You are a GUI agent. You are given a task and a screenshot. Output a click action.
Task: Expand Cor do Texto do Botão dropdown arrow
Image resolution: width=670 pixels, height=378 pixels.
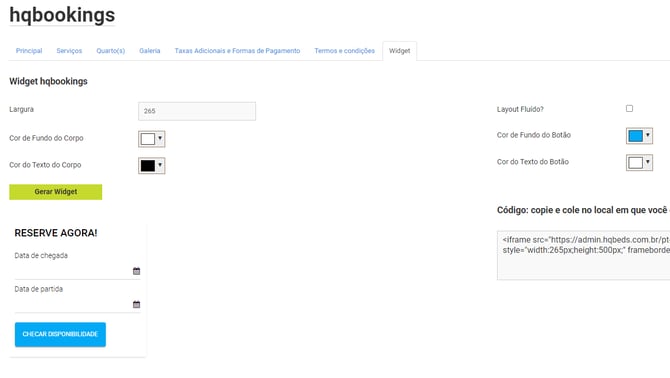[648, 162]
